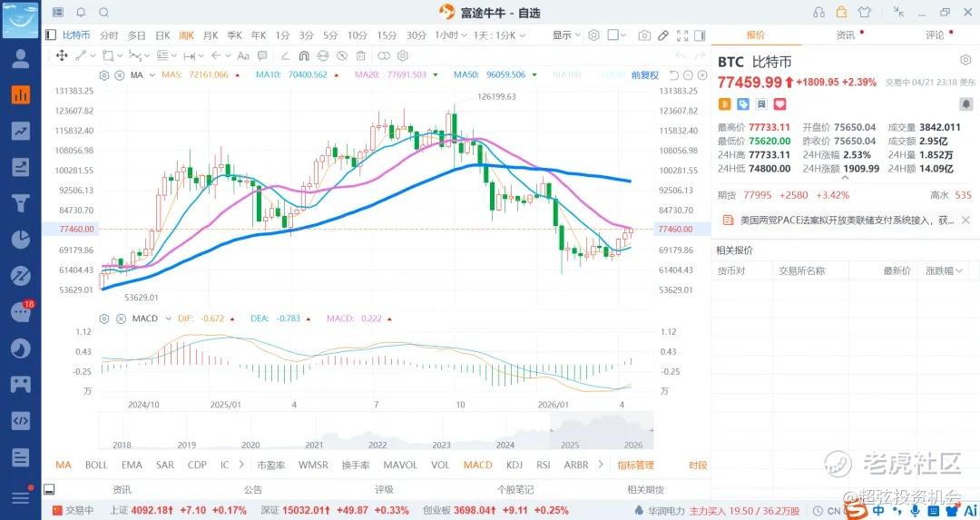
Task: Open the price alert bell for BTC
Action: coord(965,105)
